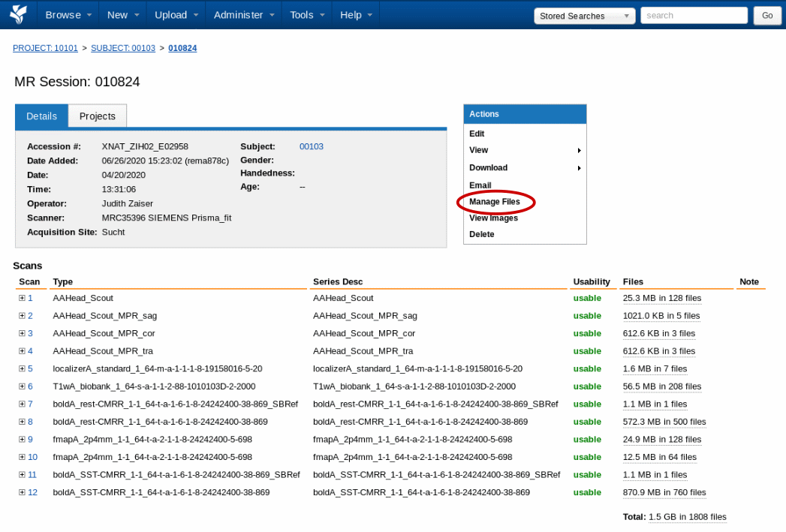The height and width of the screenshot is (532, 786).
Task: Click inside the search input field
Action: click(x=693, y=15)
